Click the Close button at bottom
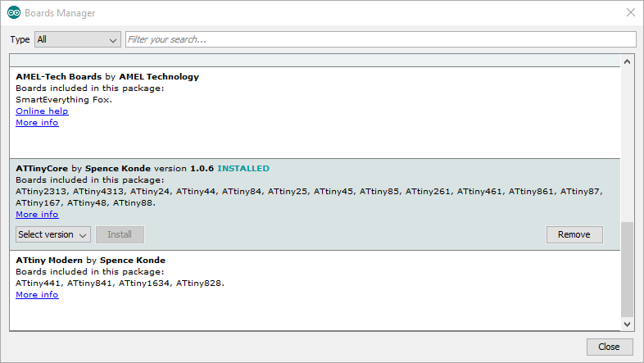 609,347
